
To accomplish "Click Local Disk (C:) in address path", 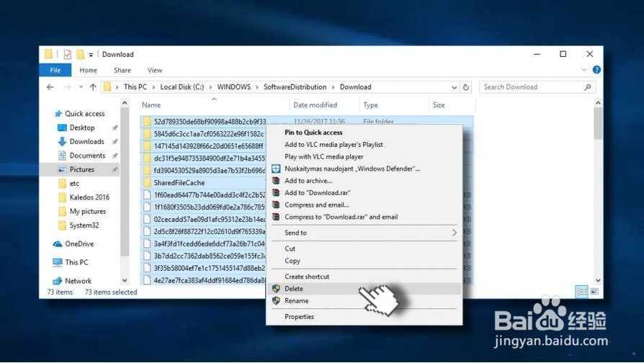I will (x=182, y=87).
